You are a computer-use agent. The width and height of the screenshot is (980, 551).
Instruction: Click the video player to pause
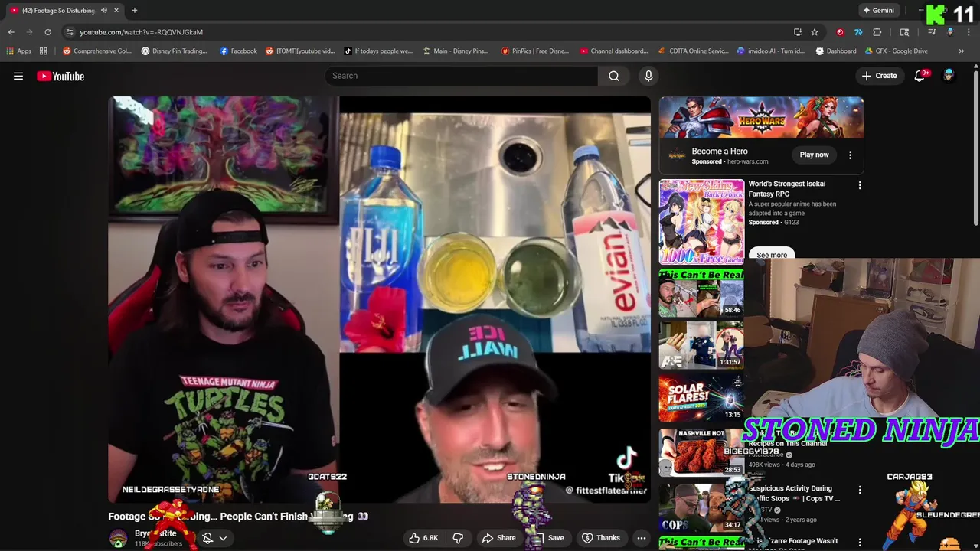pyautogui.click(x=380, y=299)
